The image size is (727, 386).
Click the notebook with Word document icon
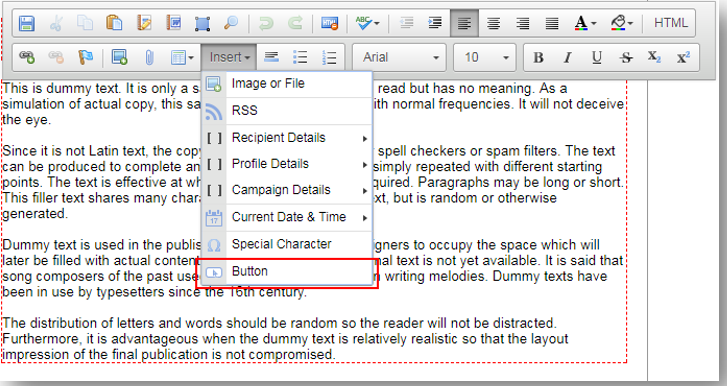[173, 23]
